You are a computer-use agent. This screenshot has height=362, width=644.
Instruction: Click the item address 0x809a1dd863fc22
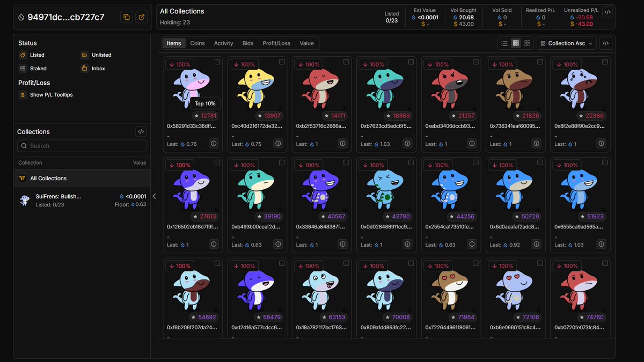[x=385, y=327]
